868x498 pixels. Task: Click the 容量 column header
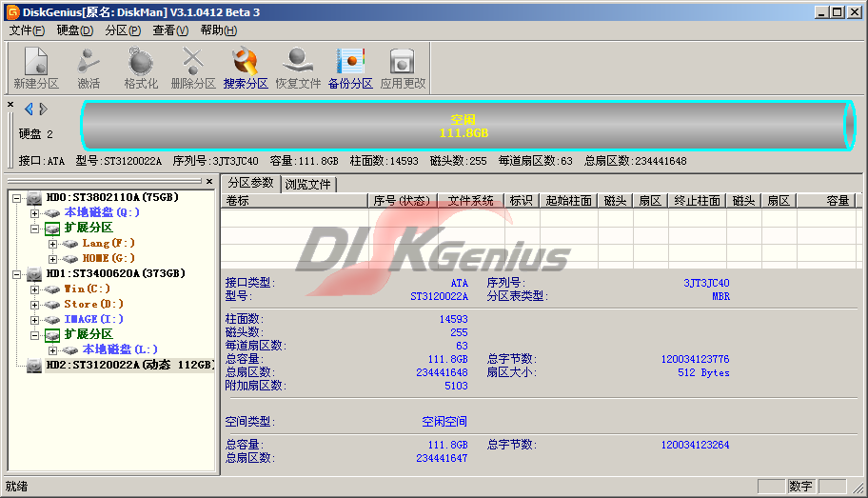point(826,201)
